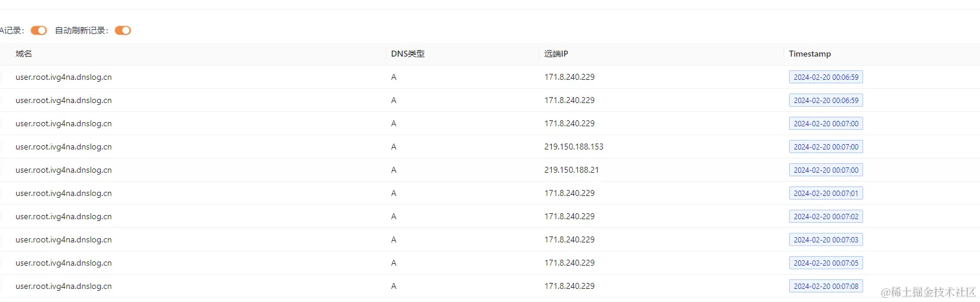
Task: Select domain in the 219.150.188.21 row
Action: pyautogui.click(x=64, y=170)
